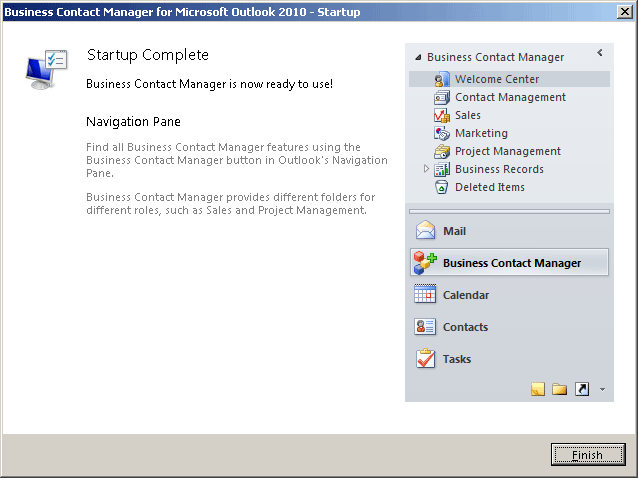Expand the Business Records tree node
Image resolution: width=638 pixels, height=478 pixels.
(x=426, y=168)
